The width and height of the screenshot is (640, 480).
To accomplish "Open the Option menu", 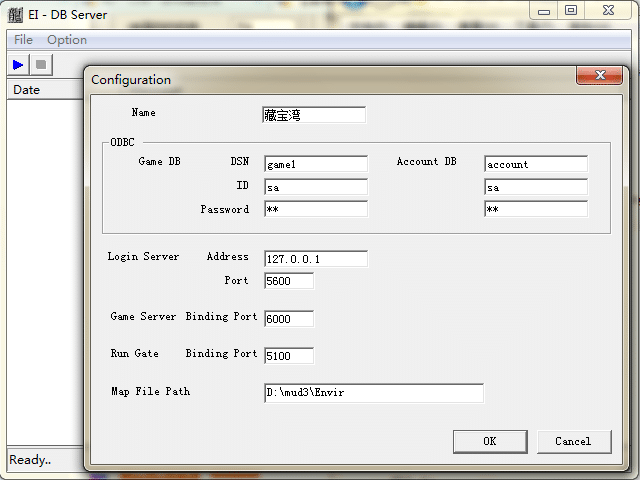I will tap(67, 40).
